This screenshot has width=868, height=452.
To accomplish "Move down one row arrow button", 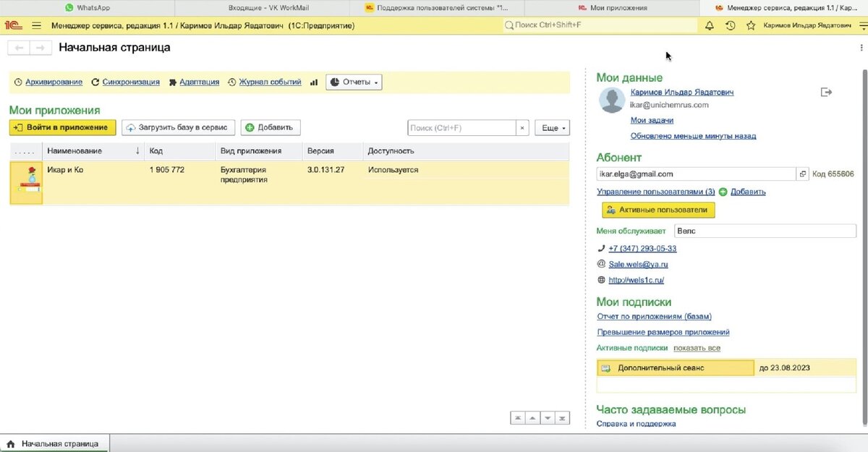I will pyautogui.click(x=548, y=418).
